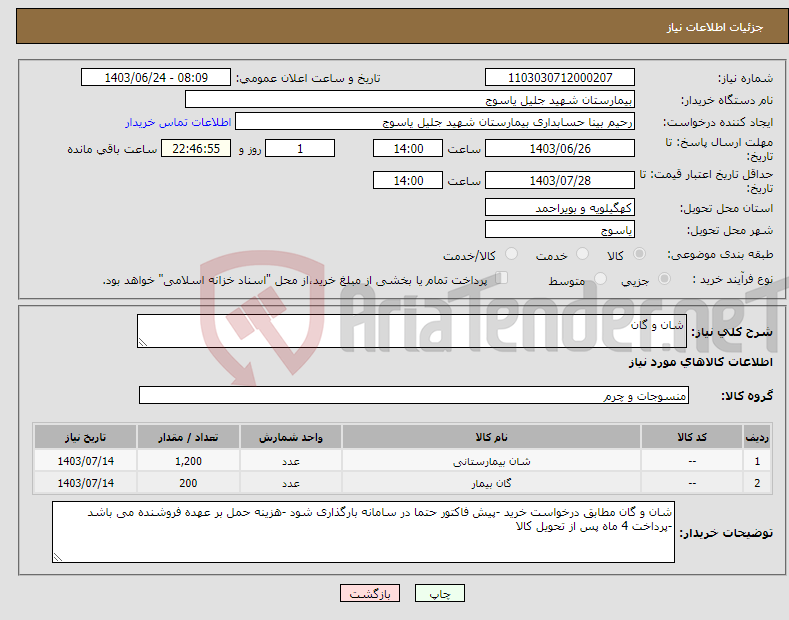The width and height of the screenshot is (789, 620).
Task: Click the price validity date 1403/07/28
Action: pyautogui.click(x=560, y=180)
